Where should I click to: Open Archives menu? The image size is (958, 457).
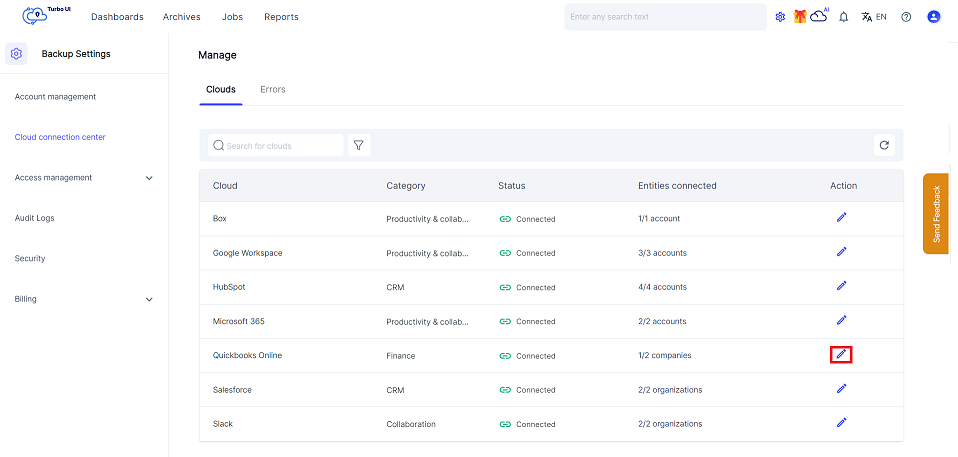pyautogui.click(x=181, y=17)
